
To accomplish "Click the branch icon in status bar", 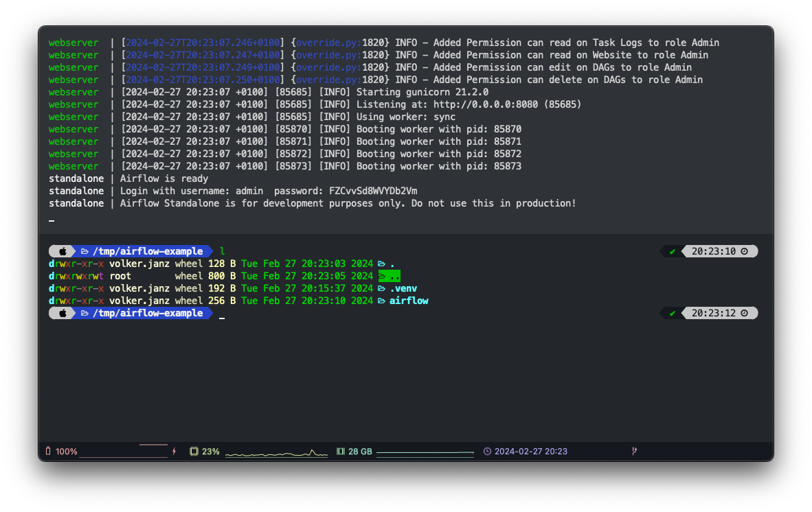I will 633,452.
